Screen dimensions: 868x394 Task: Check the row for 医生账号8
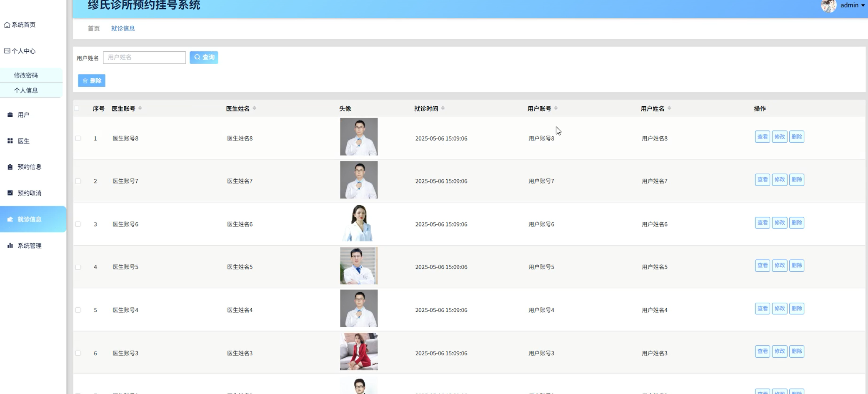click(x=78, y=138)
